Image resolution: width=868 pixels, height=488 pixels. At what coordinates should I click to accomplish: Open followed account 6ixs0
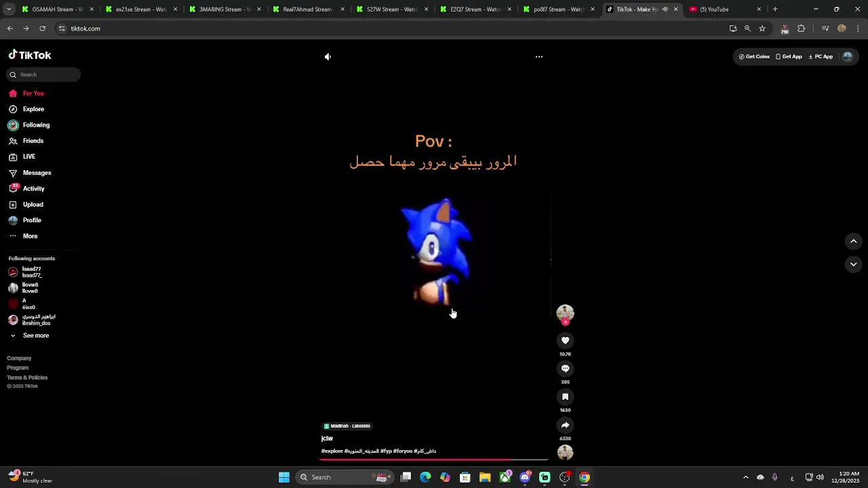point(22,304)
